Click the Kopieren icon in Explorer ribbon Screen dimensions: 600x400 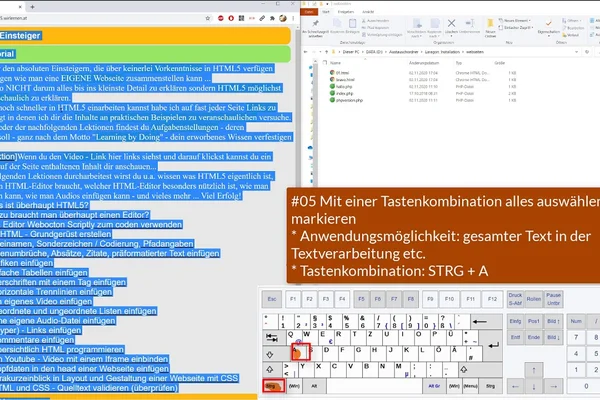(337, 27)
